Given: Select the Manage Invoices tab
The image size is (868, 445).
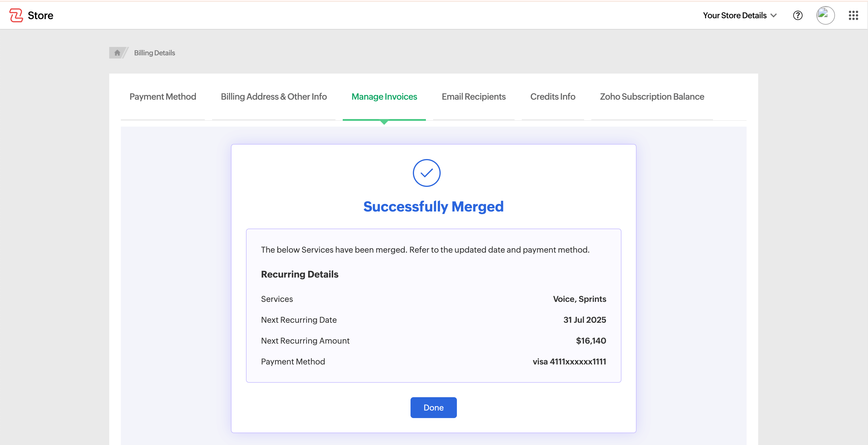Looking at the screenshot, I should point(384,97).
